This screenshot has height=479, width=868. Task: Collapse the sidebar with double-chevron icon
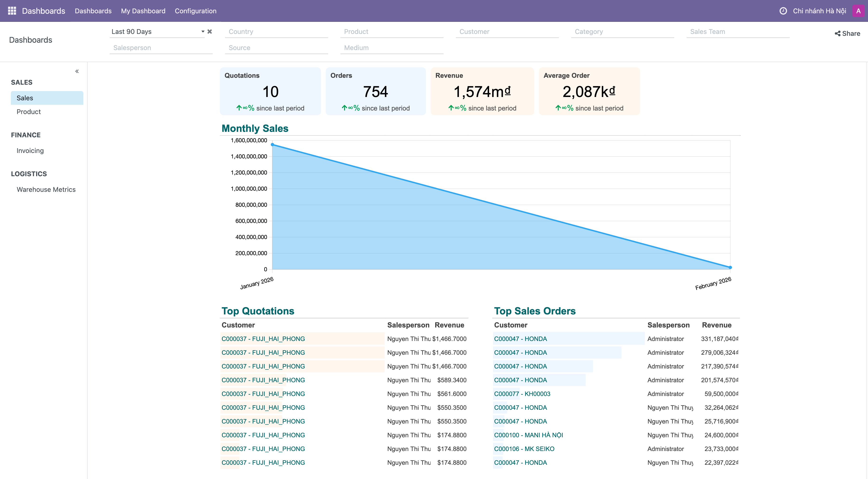[x=77, y=71]
